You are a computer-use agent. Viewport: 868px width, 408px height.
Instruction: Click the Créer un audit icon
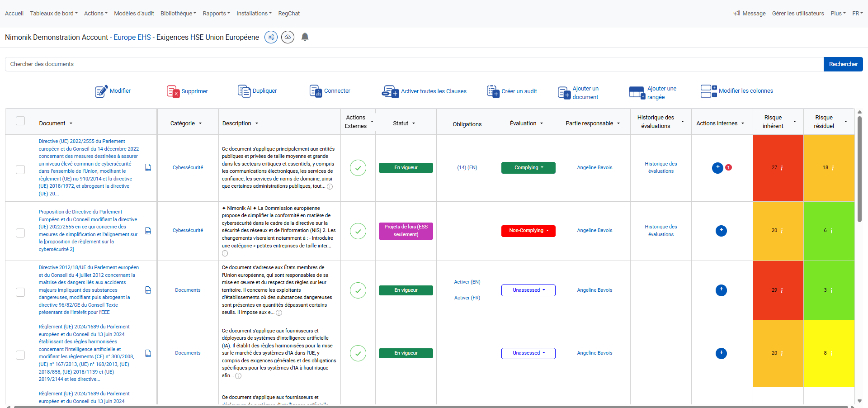point(493,91)
